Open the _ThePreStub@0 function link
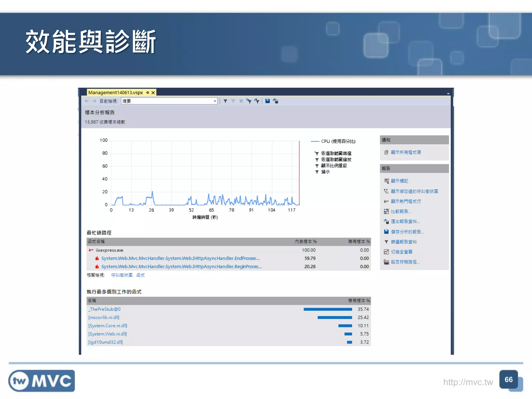This screenshot has width=532, height=399. (x=104, y=309)
